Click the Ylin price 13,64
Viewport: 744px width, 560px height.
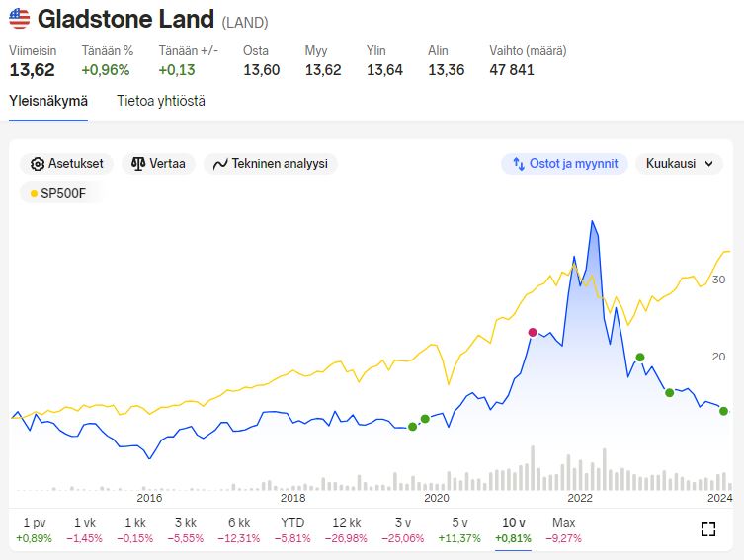[384, 70]
